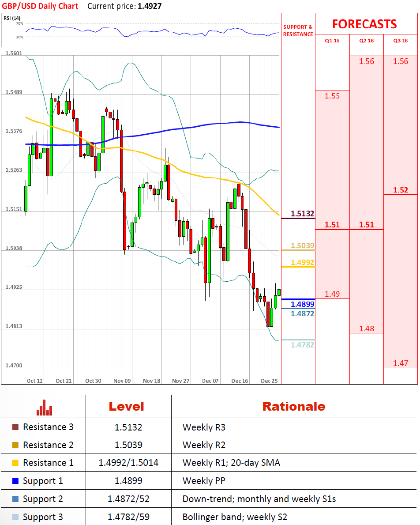Select the 'GBP/USD Daily Chart' title

pyautogui.click(x=40, y=6)
